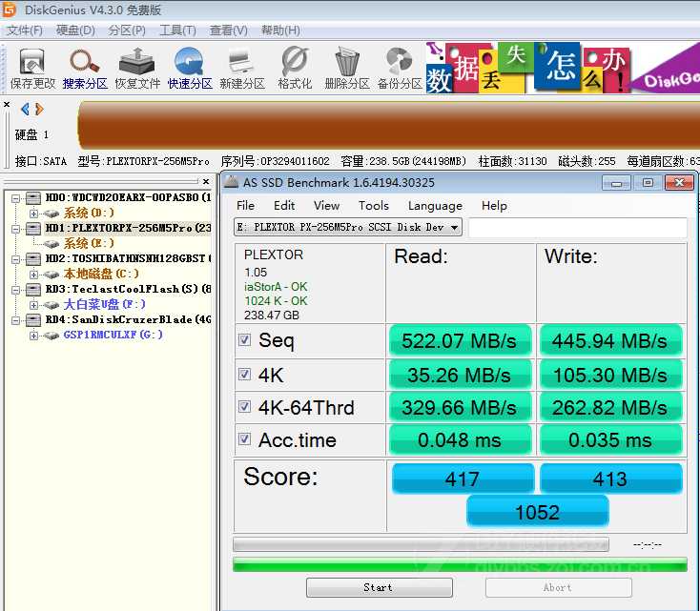Viewport: 700px width, 611px height.
Task: Click the 删除分区 delete partition icon
Action: (347, 67)
